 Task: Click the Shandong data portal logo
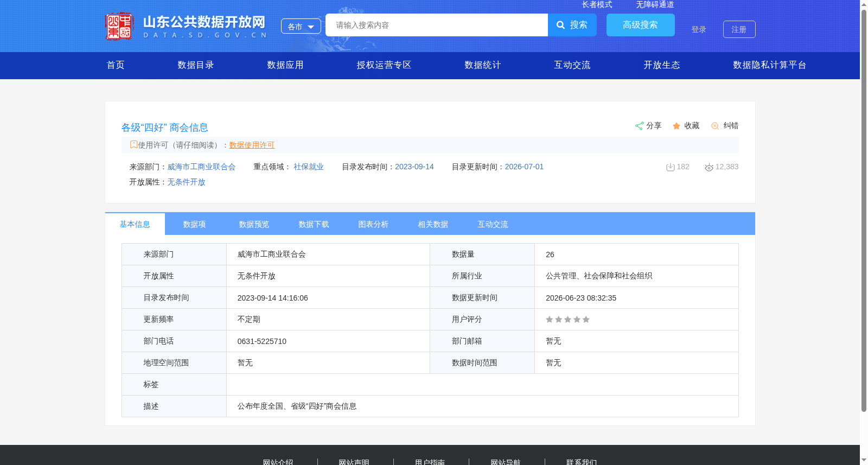coord(186,26)
